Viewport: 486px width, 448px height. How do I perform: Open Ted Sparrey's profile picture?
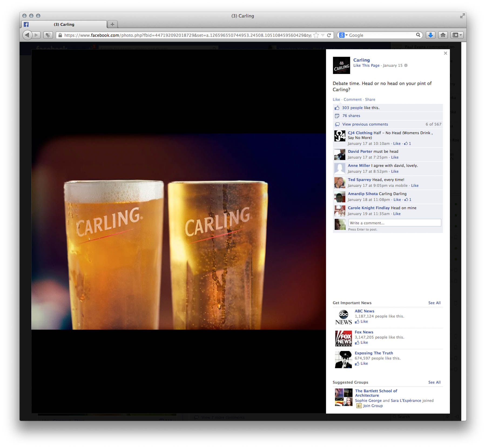click(340, 183)
